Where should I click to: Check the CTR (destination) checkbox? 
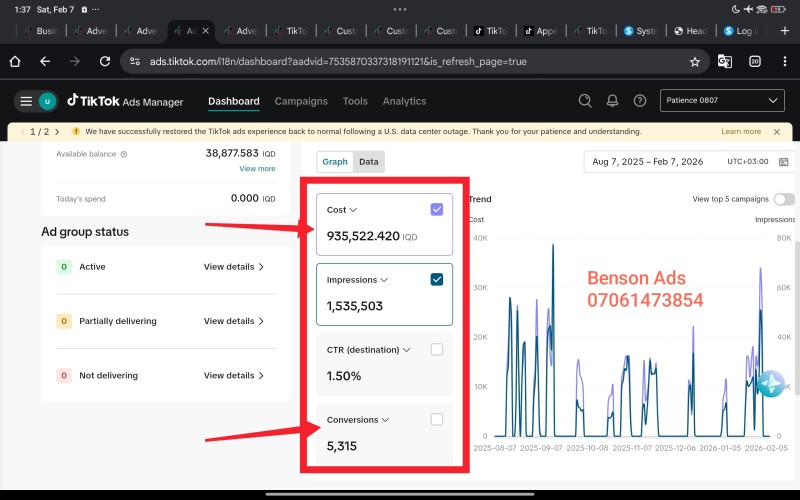point(437,349)
